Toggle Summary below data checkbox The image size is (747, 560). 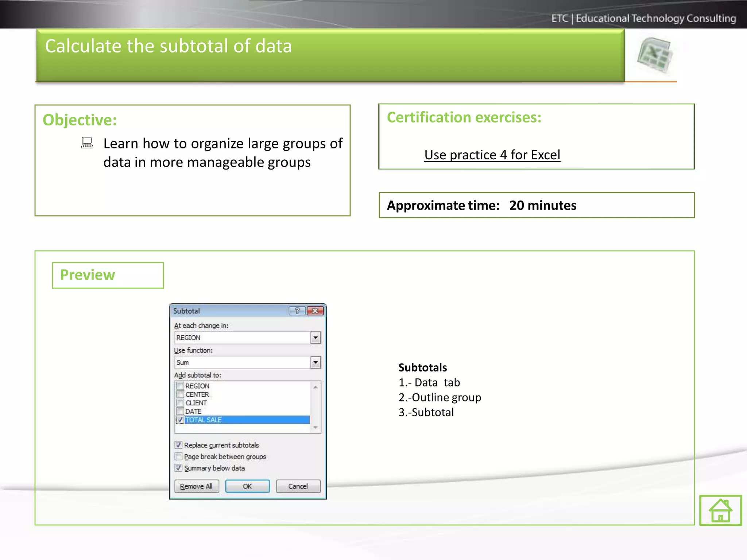coord(178,468)
